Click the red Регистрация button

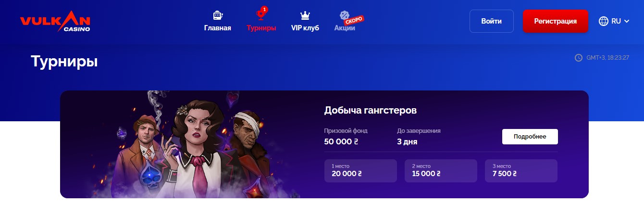coord(555,21)
